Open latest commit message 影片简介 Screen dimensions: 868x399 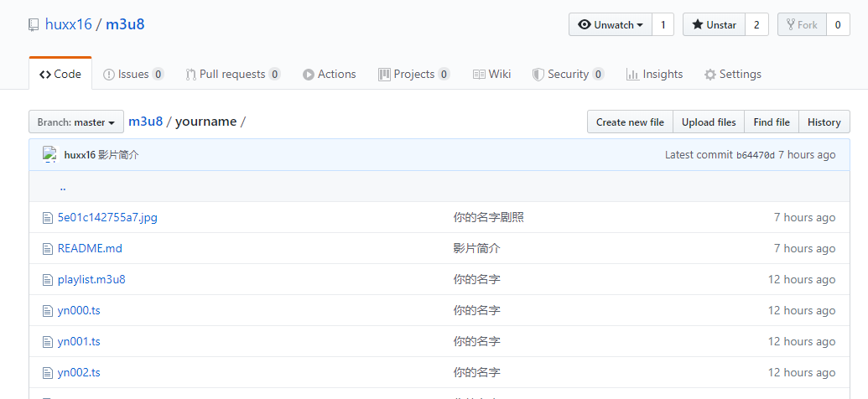coord(118,155)
